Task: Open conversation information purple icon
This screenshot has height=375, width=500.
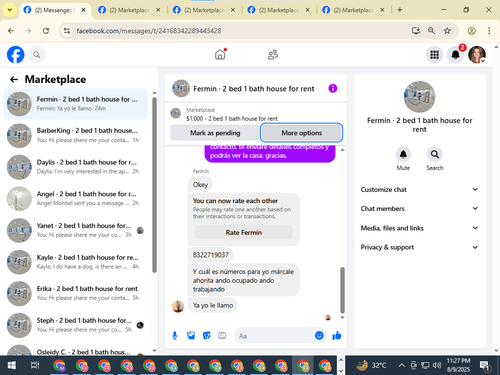Action: 333,88
